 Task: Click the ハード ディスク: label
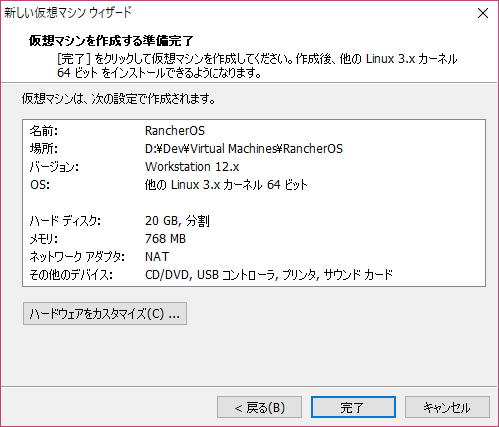[65, 221]
